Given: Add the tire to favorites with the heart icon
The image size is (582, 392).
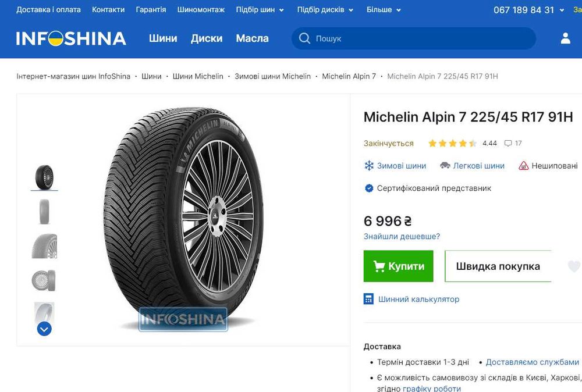Looking at the screenshot, I should 574,266.
